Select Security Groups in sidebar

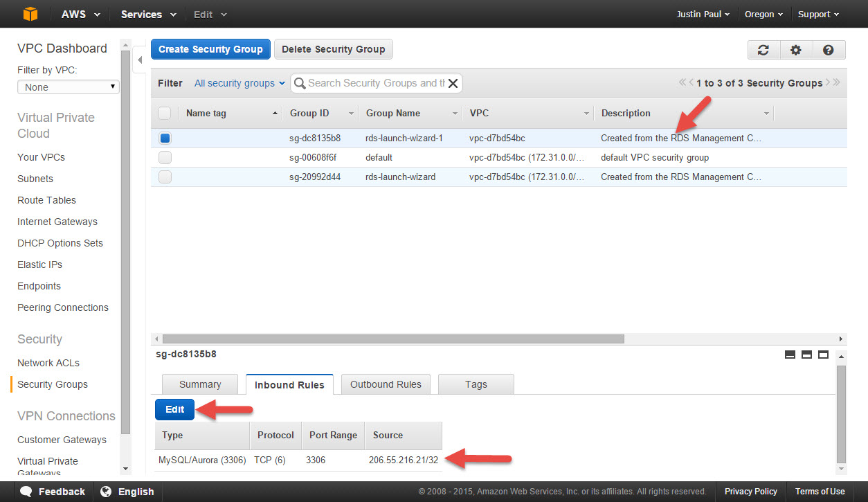pos(53,384)
